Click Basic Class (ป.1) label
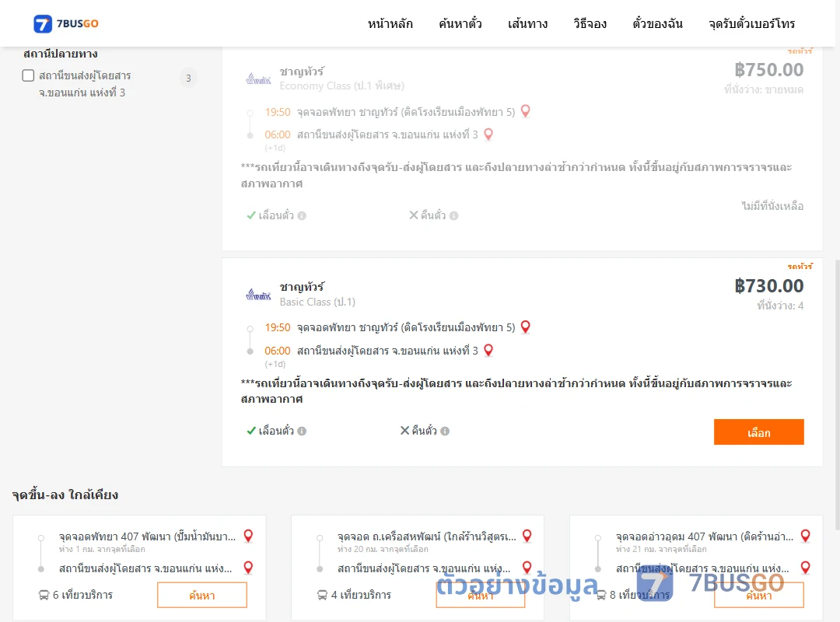 point(317,302)
